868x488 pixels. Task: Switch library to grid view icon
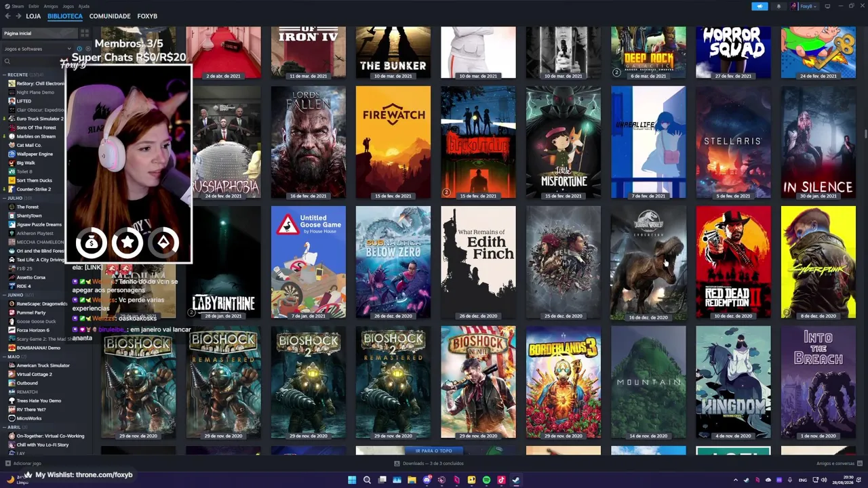point(85,33)
